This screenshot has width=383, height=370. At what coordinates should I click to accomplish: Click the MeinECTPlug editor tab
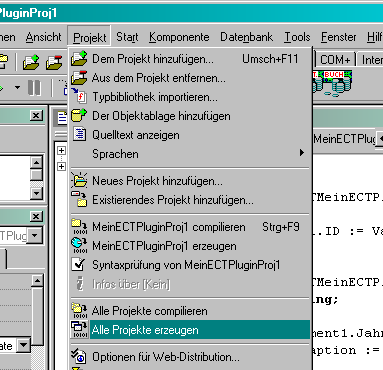[x=344, y=139]
